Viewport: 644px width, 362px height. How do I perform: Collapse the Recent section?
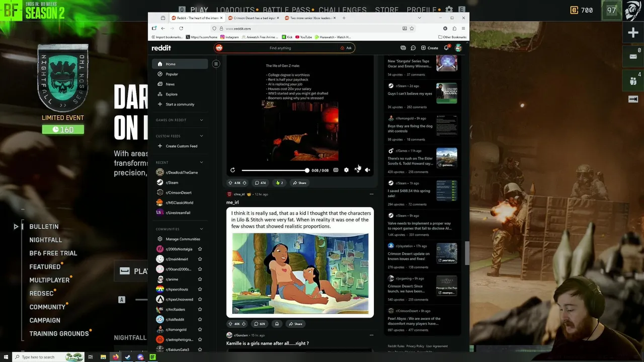click(201, 162)
